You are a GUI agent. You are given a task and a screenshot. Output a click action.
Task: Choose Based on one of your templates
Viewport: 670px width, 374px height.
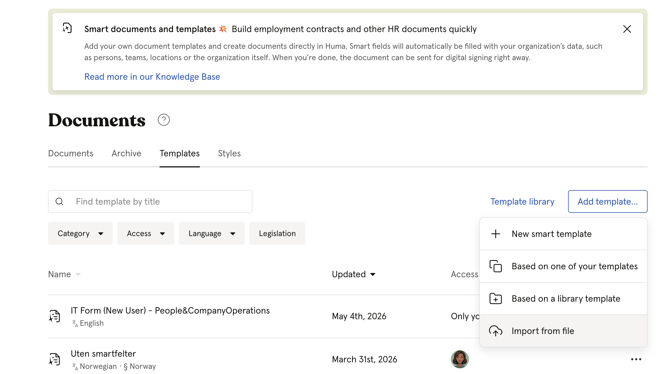click(x=563, y=266)
